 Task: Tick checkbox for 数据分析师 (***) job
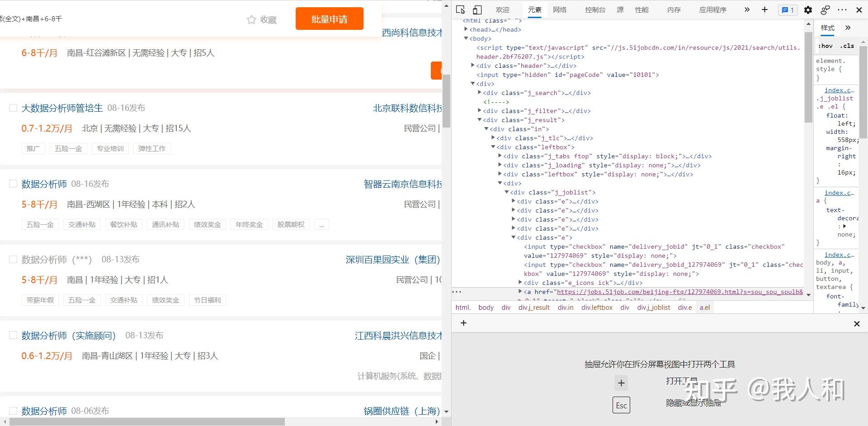13,260
